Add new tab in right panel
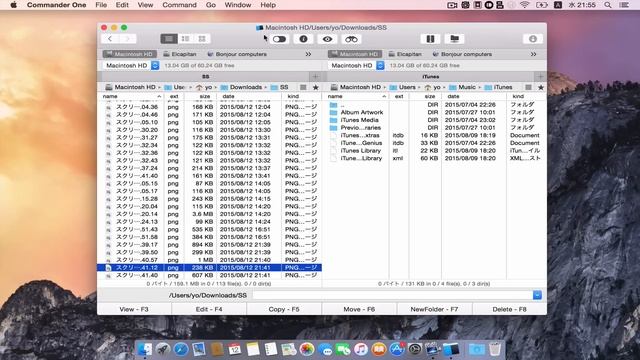This screenshot has height=360, width=640. [540, 76]
